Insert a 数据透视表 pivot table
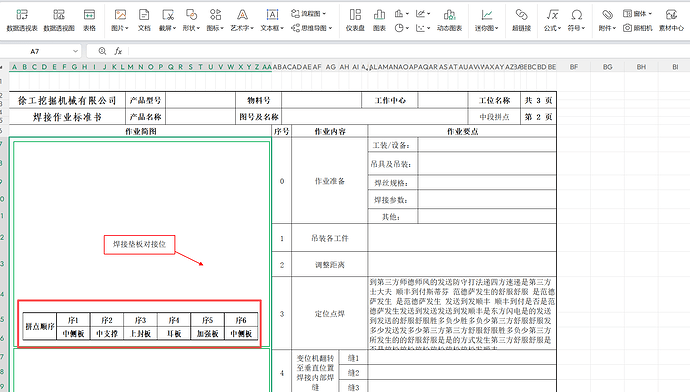 tap(22, 20)
